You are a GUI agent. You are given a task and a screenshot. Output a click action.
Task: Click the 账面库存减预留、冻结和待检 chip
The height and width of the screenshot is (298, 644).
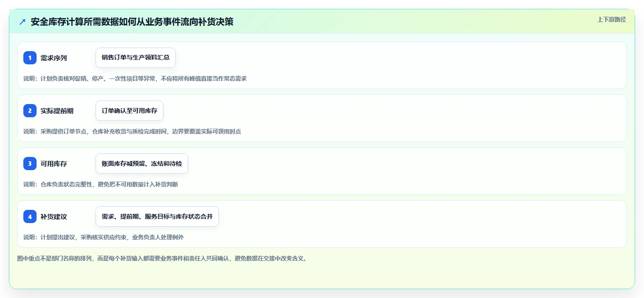click(x=142, y=164)
